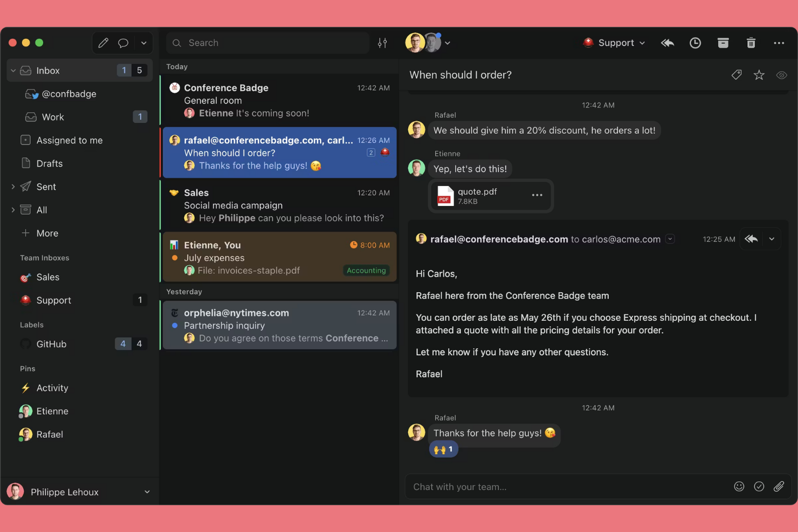Snooze the conversation with the clock icon
Image resolution: width=798 pixels, height=532 pixels.
[695, 43]
